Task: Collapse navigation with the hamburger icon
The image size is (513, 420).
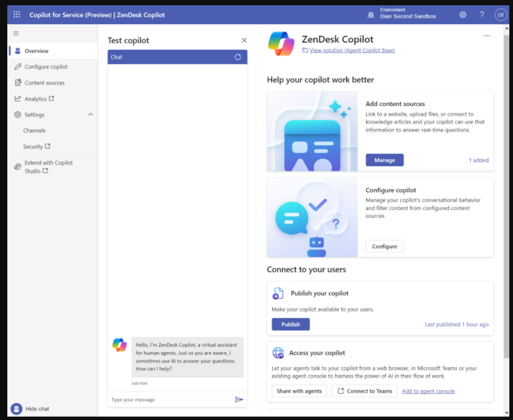Action: 16,33
